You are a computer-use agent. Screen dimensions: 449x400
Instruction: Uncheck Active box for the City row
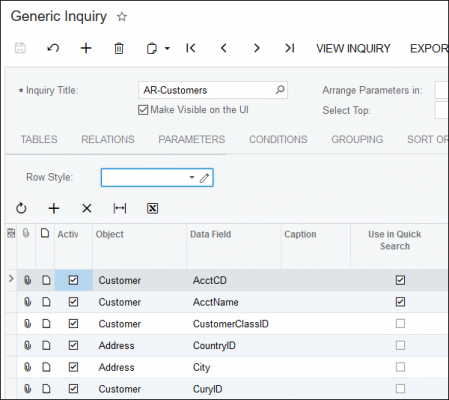tap(73, 367)
